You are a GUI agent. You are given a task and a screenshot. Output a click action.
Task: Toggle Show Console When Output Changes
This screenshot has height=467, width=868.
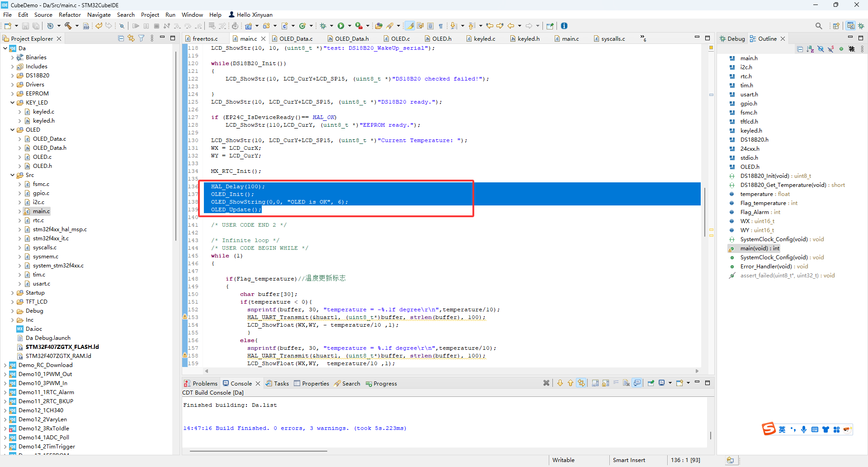pos(637,383)
